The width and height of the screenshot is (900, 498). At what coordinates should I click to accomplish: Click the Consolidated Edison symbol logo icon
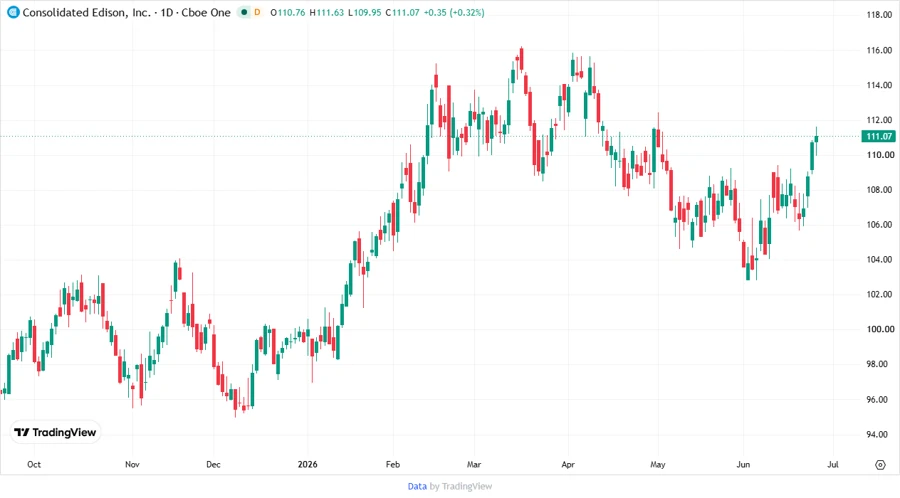click(x=13, y=12)
